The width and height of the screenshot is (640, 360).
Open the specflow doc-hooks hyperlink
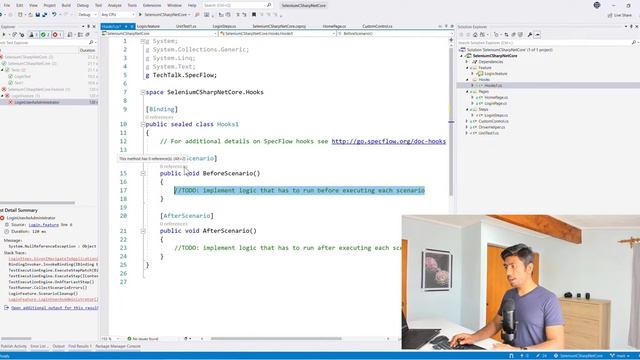[389, 142]
